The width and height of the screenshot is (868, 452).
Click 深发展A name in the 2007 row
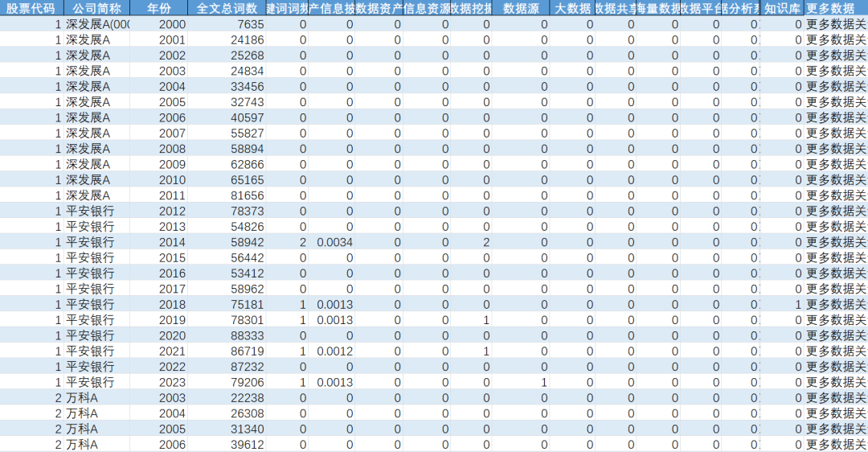97,133
